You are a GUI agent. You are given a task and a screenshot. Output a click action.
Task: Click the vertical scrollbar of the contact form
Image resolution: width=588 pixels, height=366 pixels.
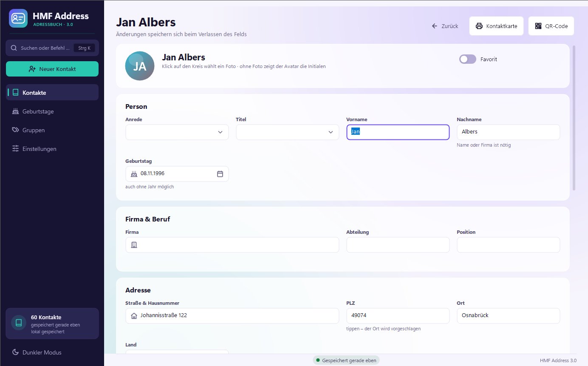coord(574,118)
